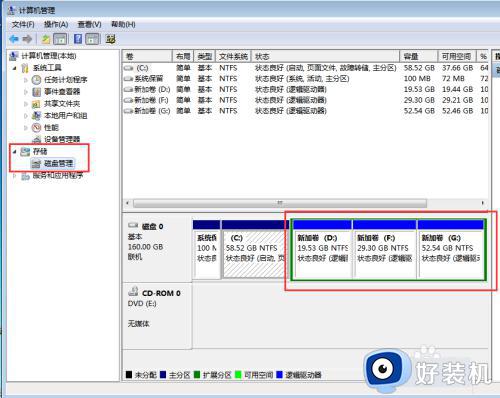Sort by the 文件系统 column header
The width and height of the screenshot is (500, 398).
(x=233, y=56)
